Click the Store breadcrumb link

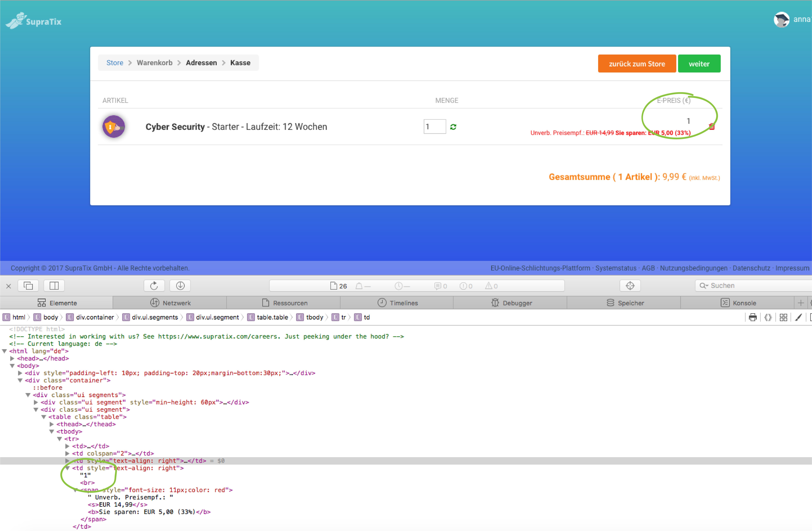pyautogui.click(x=115, y=63)
